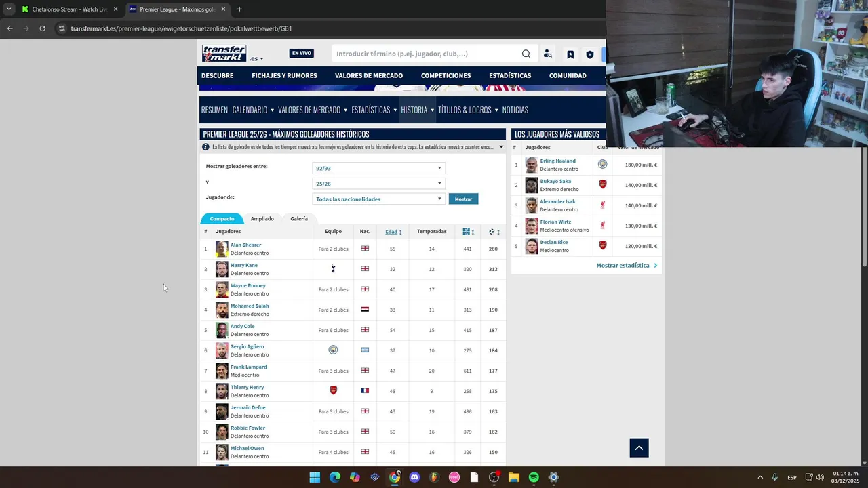Open the COMPETICIONES menu
Image resolution: width=868 pixels, height=488 pixels.
click(x=446, y=75)
